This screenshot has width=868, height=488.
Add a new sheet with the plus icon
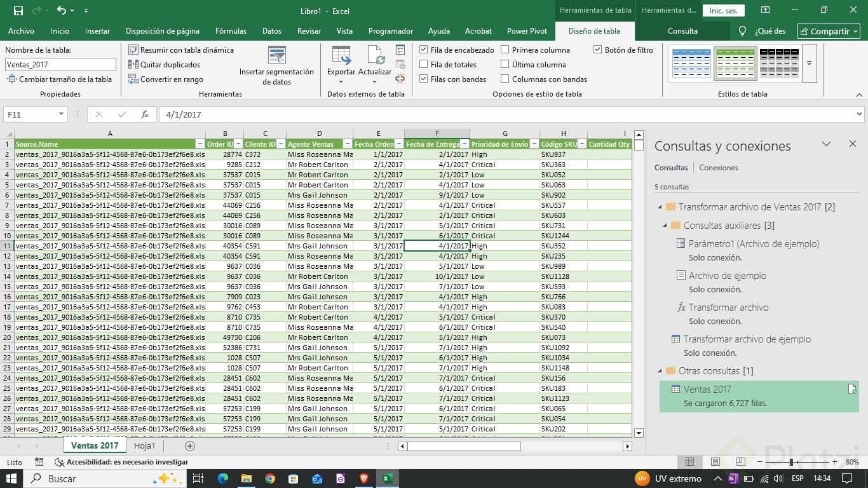tap(189, 446)
